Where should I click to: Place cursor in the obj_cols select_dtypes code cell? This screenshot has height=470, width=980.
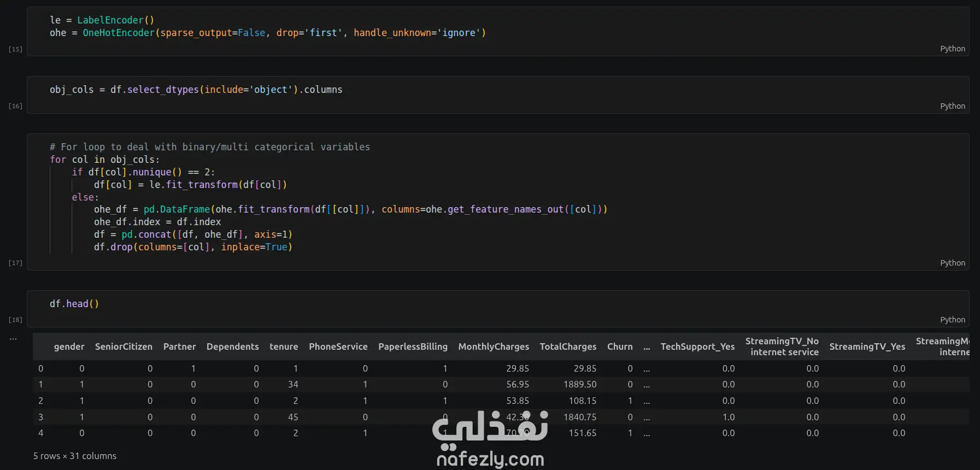point(498,95)
